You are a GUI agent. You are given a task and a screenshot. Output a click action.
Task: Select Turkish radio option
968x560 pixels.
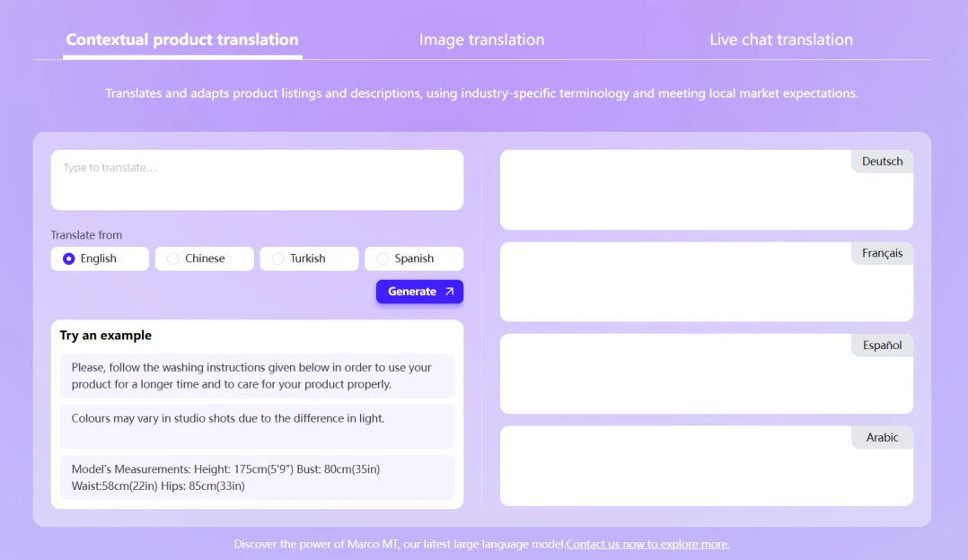(309, 258)
